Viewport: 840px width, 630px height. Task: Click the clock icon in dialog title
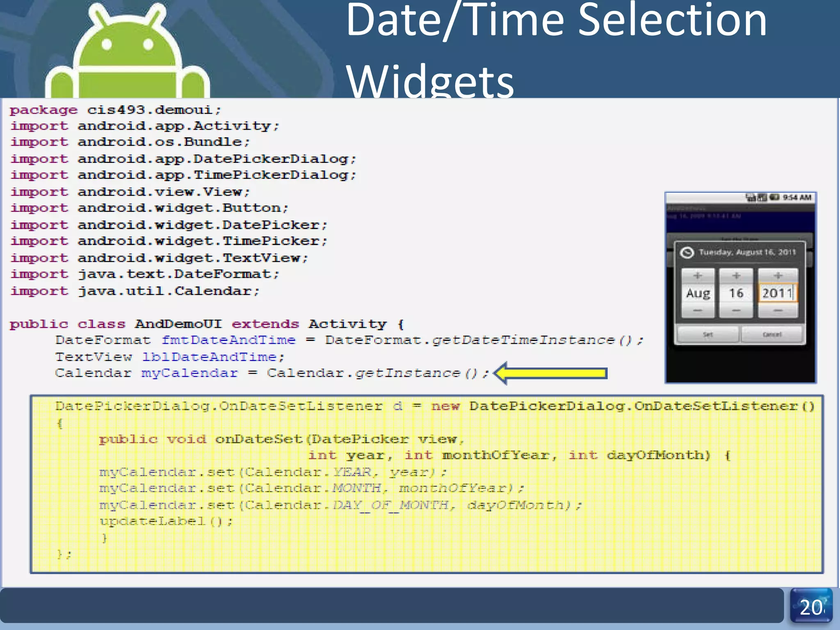point(687,252)
